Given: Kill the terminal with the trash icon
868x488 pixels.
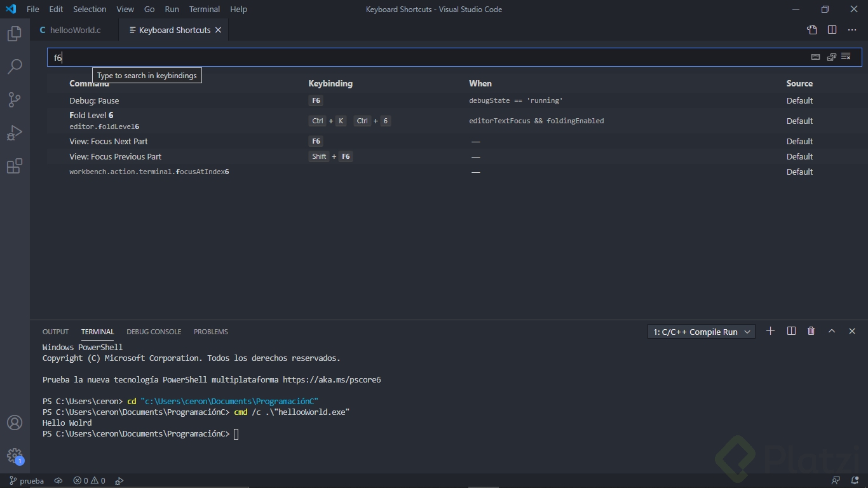Looking at the screenshot, I should tap(811, 331).
